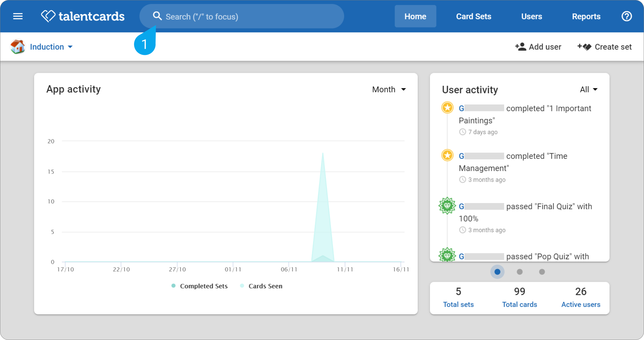Screen dimensions: 644x340
Task: Select the third carousel page dot
Action: tap(542, 272)
